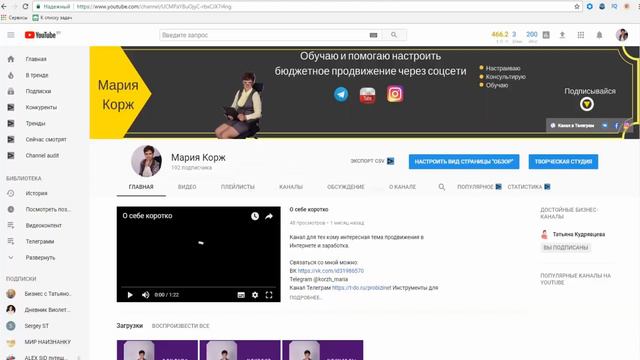Screen dimensions: 640x360
Task: Click the YouTube icon in the banner
Action: pyautogui.click(x=367, y=95)
